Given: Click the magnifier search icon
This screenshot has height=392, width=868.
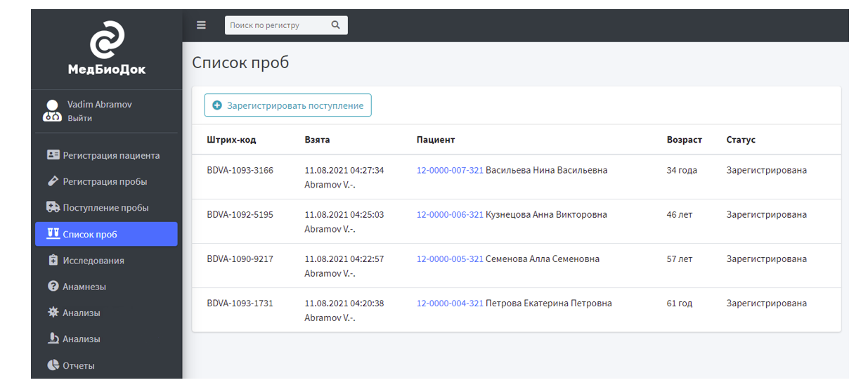Looking at the screenshot, I should click(x=335, y=25).
